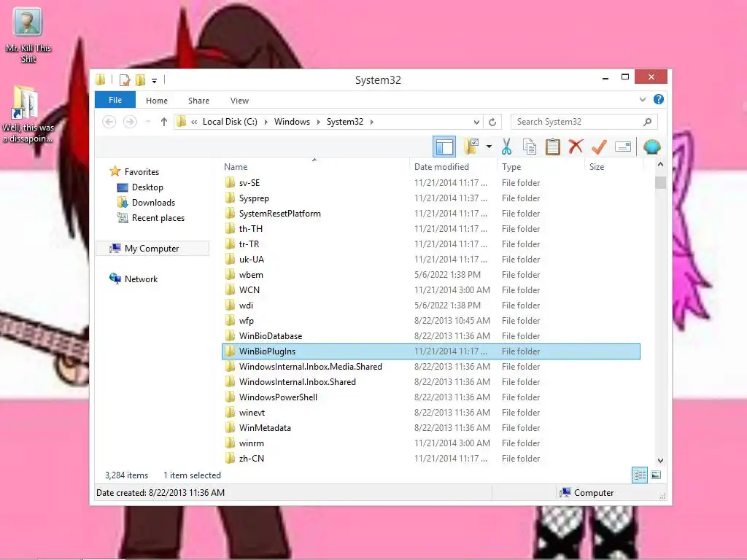Click the file list vertical scrollbar thumb
Image resolution: width=747 pixels, height=560 pixels.
click(x=660, y=183)
